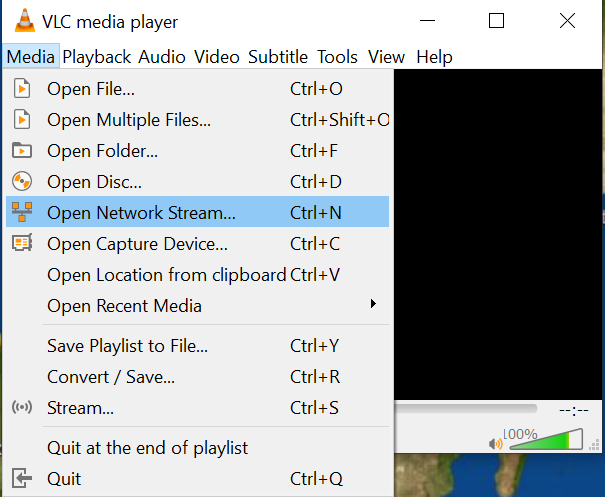Click the Open Network Stream icon
The image size is (605, 497).
pyautogui.click(x=21, y=213)
